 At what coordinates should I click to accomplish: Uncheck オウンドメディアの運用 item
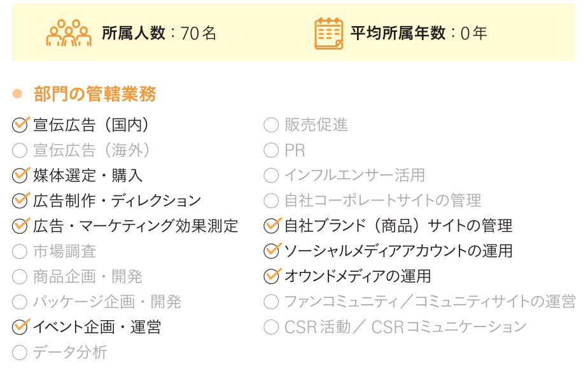pyautogui.click(x=272, y=276)
